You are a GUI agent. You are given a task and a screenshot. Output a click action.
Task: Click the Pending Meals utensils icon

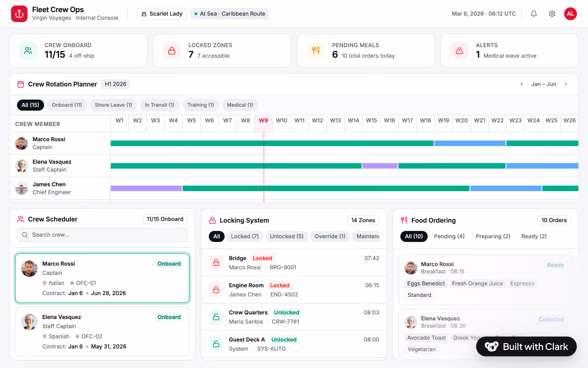coord(315,50)
